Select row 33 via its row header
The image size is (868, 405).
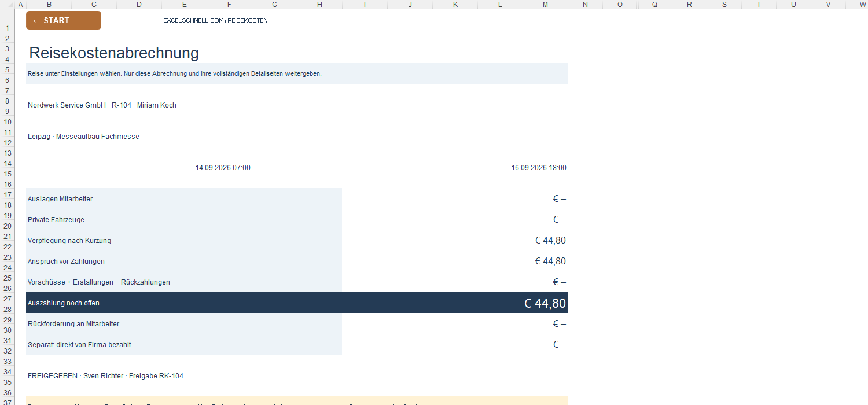[x=8, y=361]
